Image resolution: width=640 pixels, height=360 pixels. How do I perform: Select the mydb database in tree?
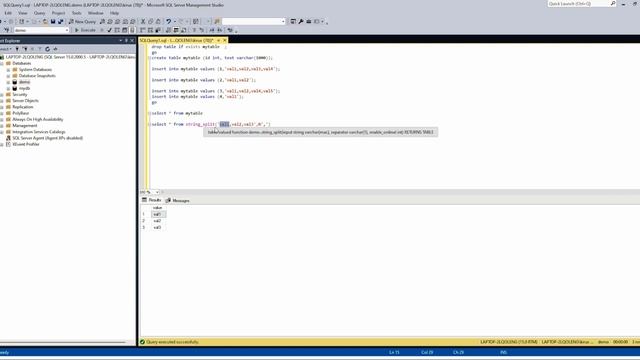(24, 89)
